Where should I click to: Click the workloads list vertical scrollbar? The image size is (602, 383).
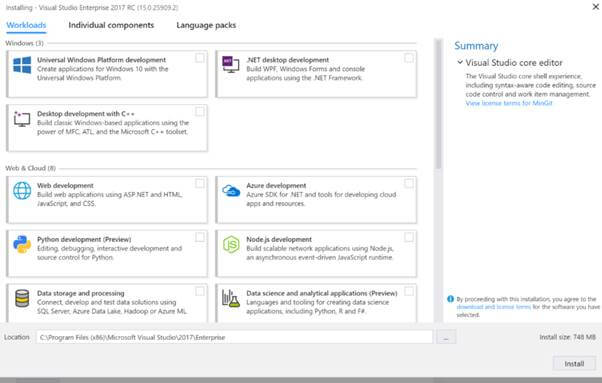(438, 104)
